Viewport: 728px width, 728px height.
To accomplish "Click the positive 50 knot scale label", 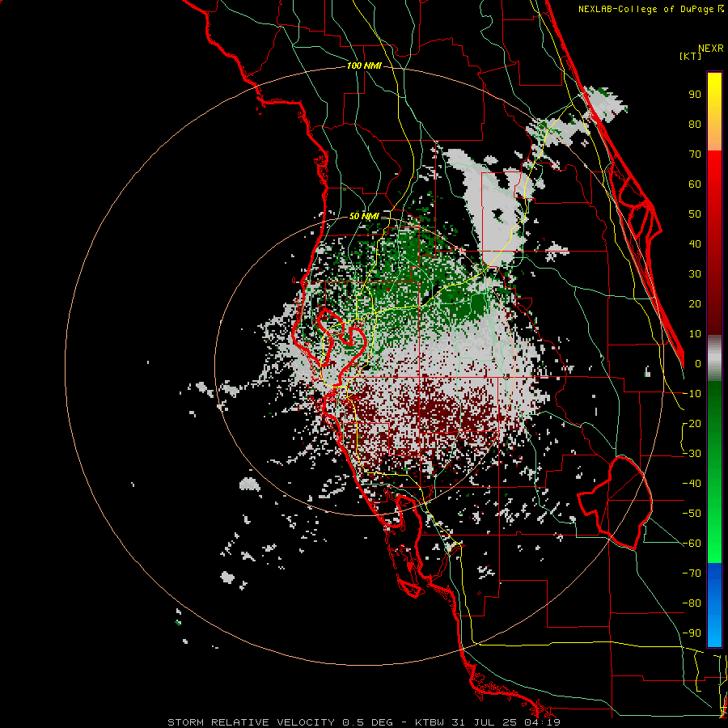I will point(695,214).
